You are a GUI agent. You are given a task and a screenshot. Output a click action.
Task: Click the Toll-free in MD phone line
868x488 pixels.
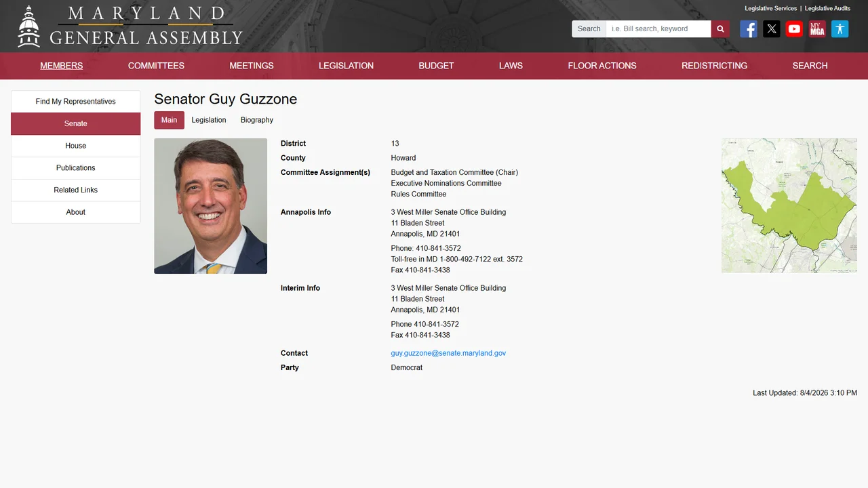456,259
